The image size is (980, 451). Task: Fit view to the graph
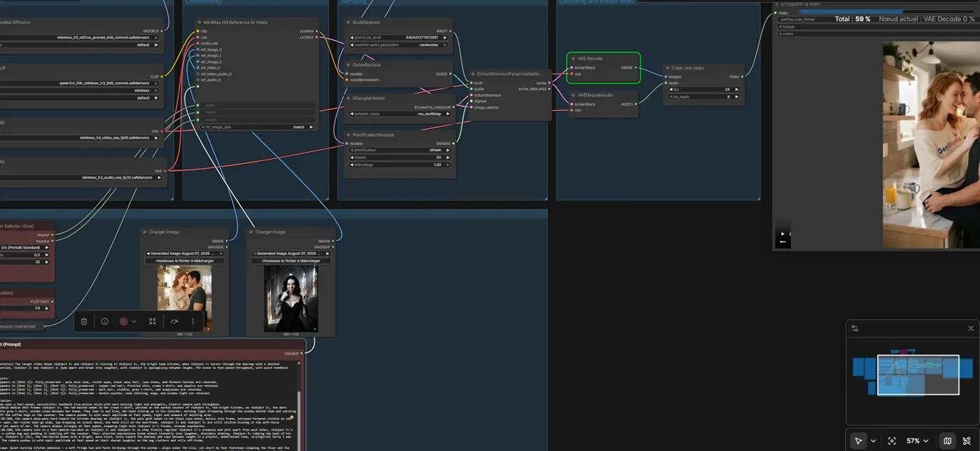(892, 441)
